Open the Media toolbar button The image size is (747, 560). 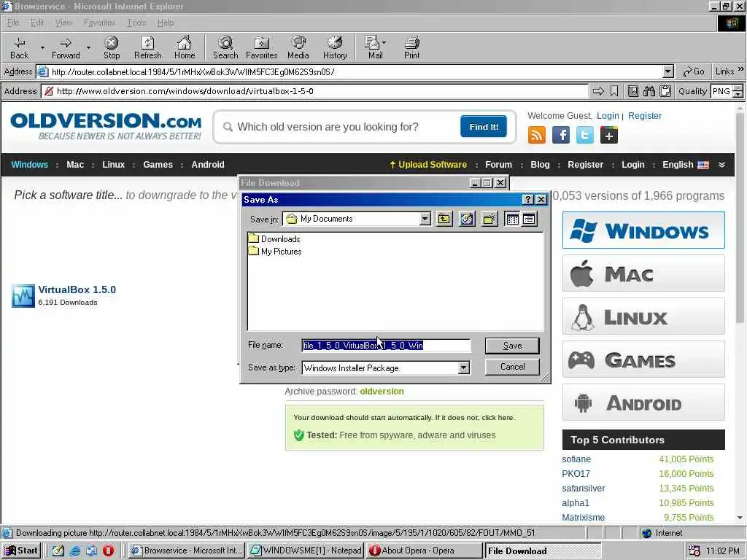pyautogui.click(x=298, y=48)
